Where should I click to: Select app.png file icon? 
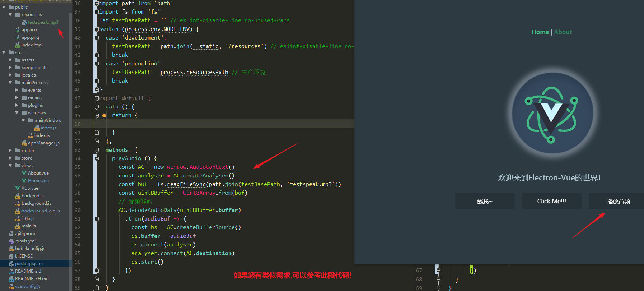click(x=18, y=37)
